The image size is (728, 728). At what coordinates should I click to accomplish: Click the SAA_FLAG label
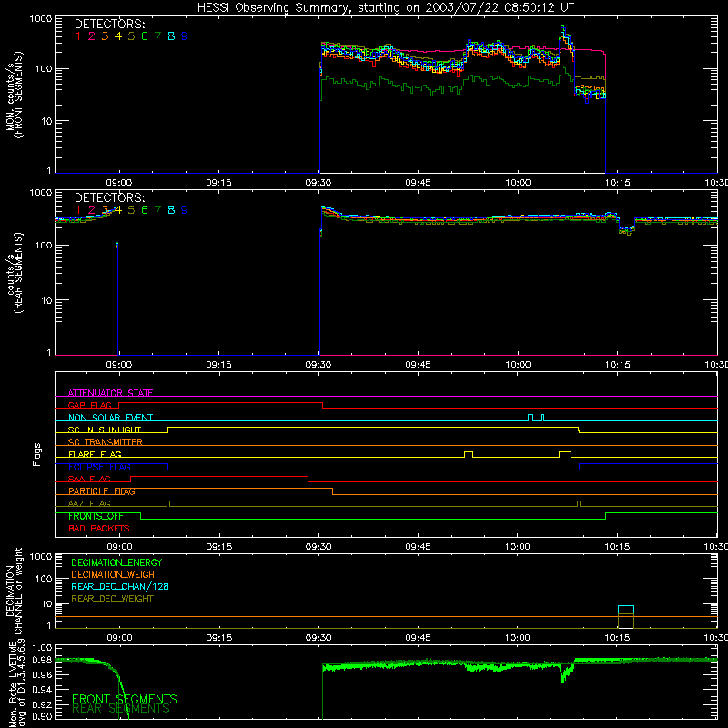coord(89,480)
